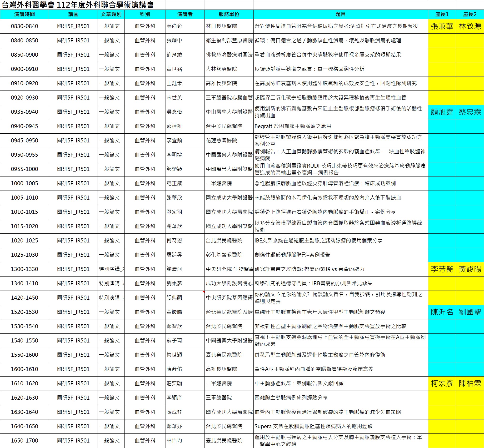Select the time cell 1015-1020
This screenshot has height=448, width=484.
click(x=25, y=226)
